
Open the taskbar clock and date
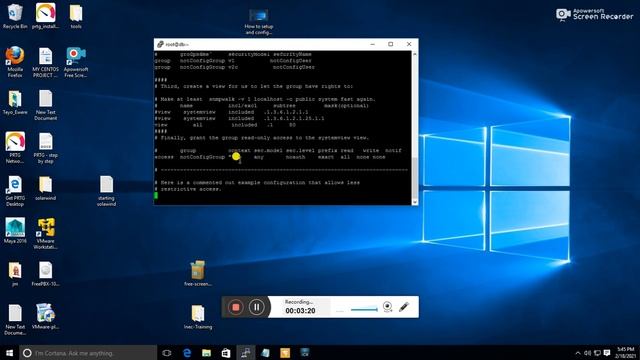626,353
